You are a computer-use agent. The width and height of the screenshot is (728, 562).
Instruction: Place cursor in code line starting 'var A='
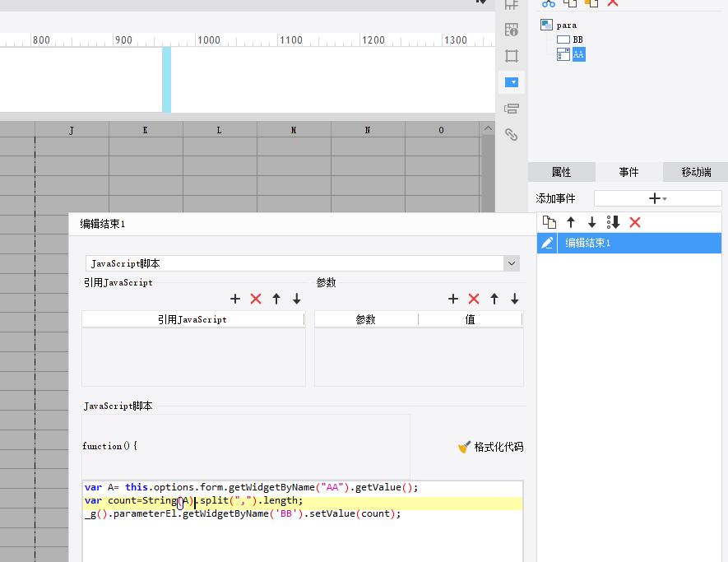[x=251, y=487]
